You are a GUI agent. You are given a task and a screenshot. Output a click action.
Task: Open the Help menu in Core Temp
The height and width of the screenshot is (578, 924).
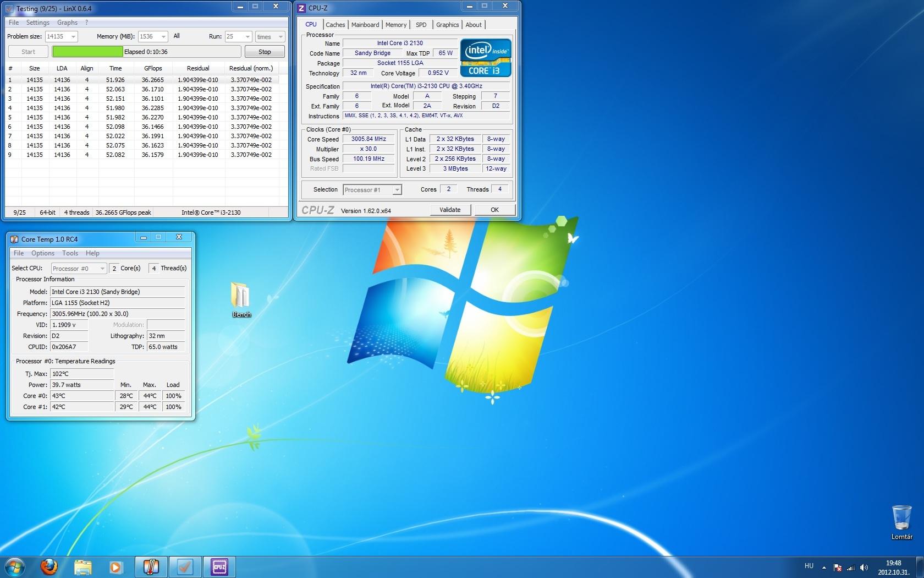(x=92, y=253)
